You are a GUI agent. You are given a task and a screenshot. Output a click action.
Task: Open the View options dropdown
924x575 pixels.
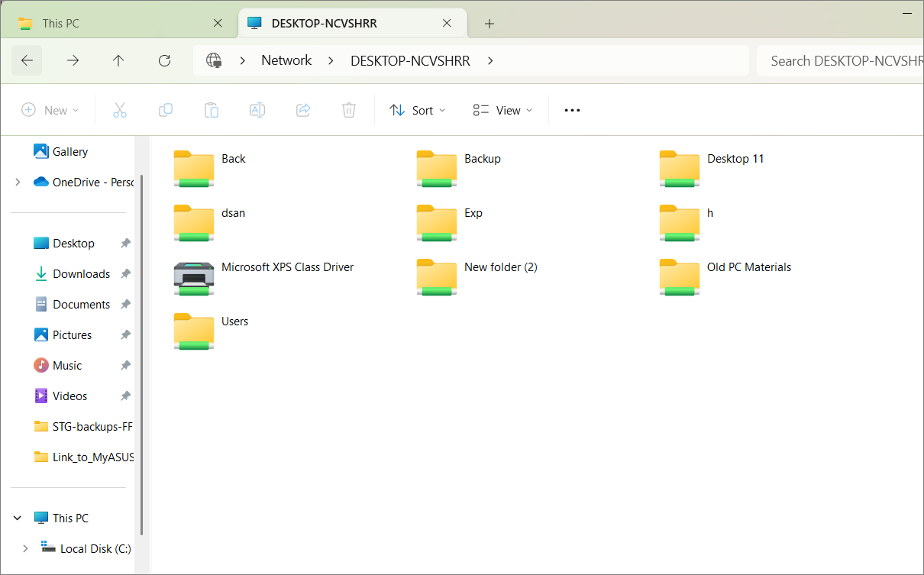click(x=502, y=109)
